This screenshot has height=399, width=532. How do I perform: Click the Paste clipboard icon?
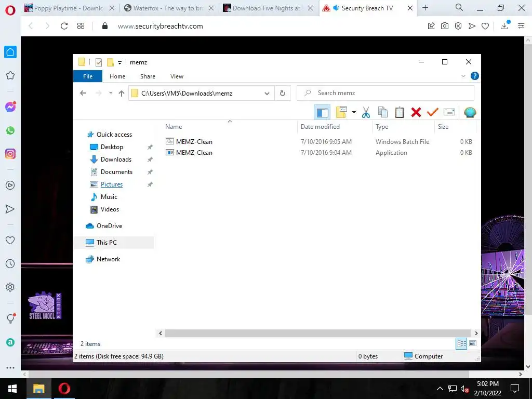coord(400,112)
